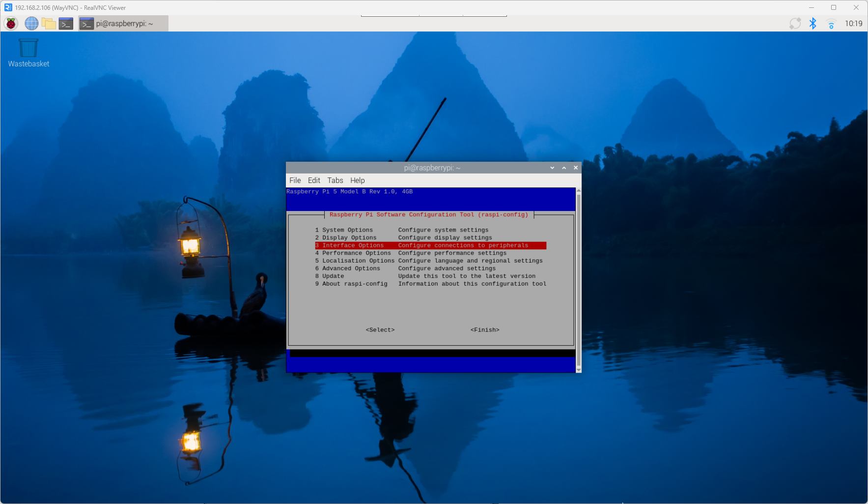Minimize the pi@raspberrypi terminal window
The height and width of the screenshot is (504, 868).
pyautogui.click(x=552, y=168)
